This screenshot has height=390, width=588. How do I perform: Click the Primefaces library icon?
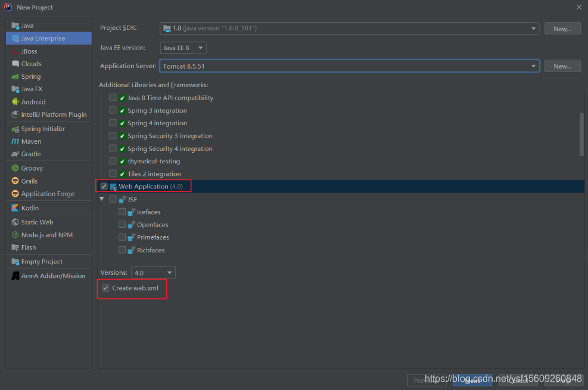point(131,237)
